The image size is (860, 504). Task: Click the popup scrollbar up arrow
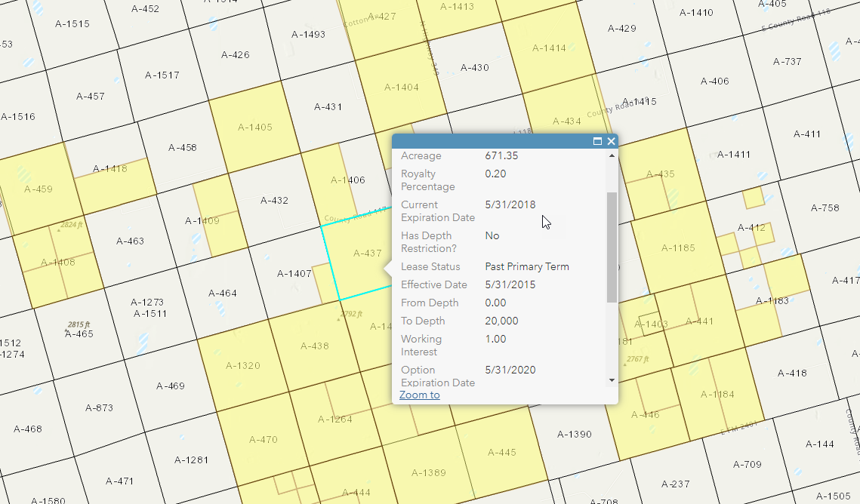(612, 155)
